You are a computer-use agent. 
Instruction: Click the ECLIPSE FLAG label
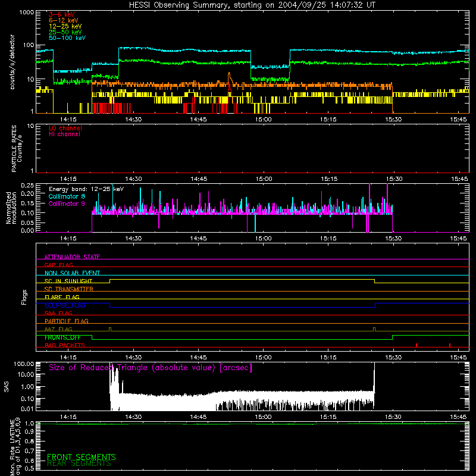65,305
